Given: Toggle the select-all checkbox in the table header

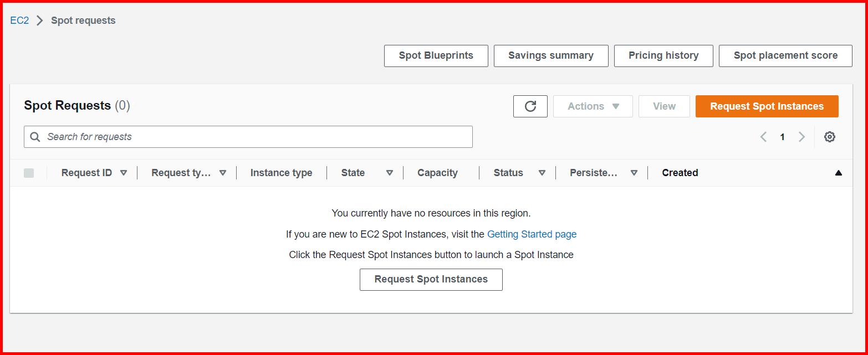Looking at the screenshot, I should (x=29, y=172).
